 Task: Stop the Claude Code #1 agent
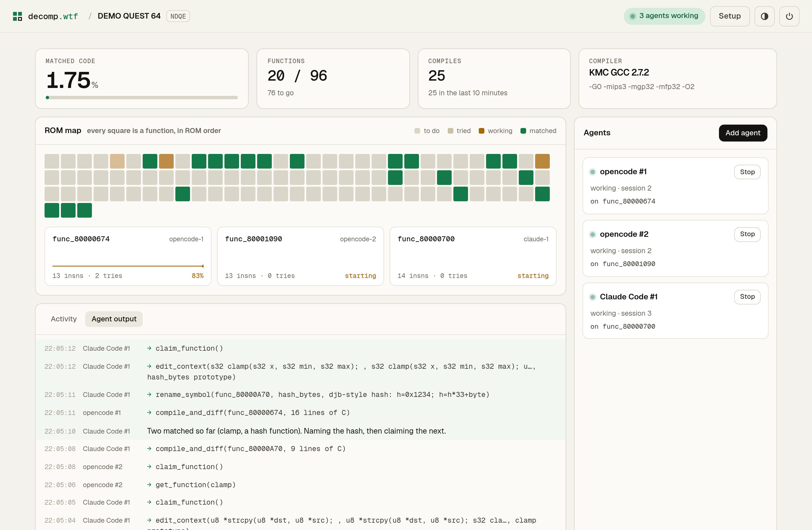coord(747,297)
